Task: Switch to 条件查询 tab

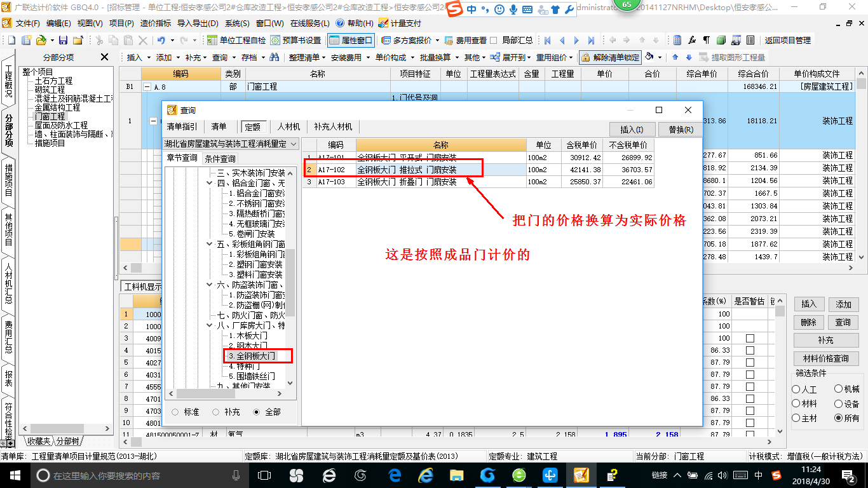Action: (x=220, y=159)
